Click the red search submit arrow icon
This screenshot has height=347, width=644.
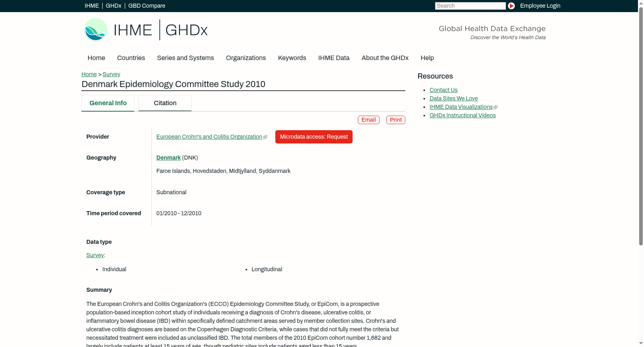pyautogui.click(x=511, y=6)
